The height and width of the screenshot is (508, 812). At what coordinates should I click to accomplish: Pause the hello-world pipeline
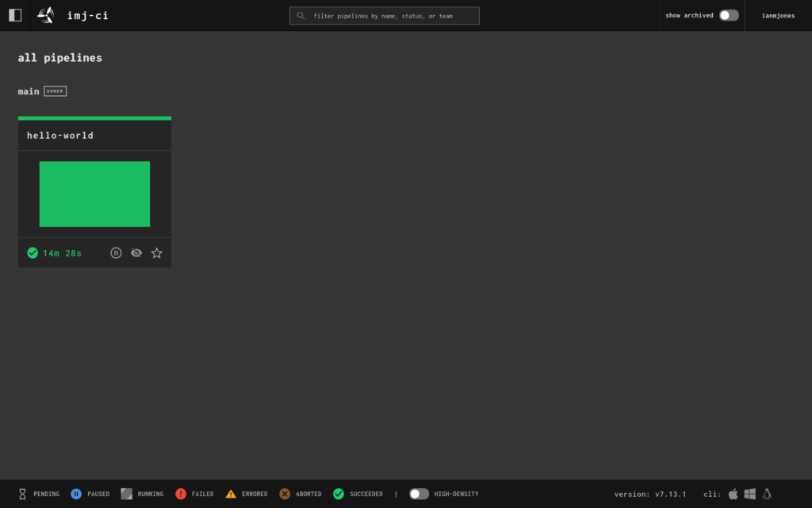(116, 253)
